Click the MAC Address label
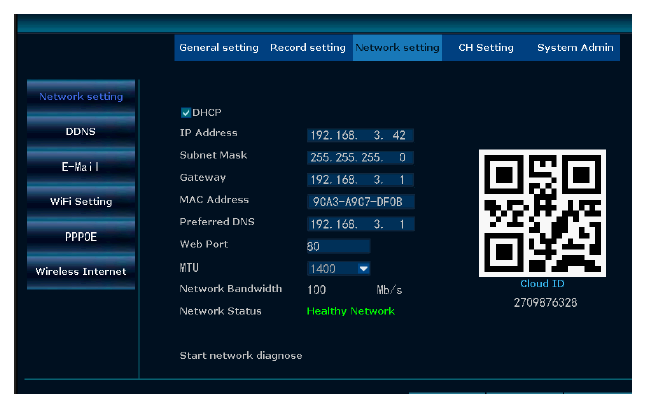The image size is (646, 408). 214,199
